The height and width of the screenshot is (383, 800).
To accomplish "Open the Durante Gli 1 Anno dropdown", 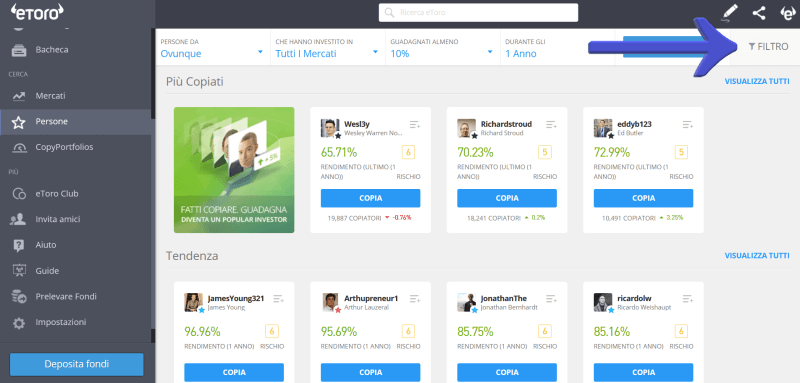I will (x=558, y=47).
